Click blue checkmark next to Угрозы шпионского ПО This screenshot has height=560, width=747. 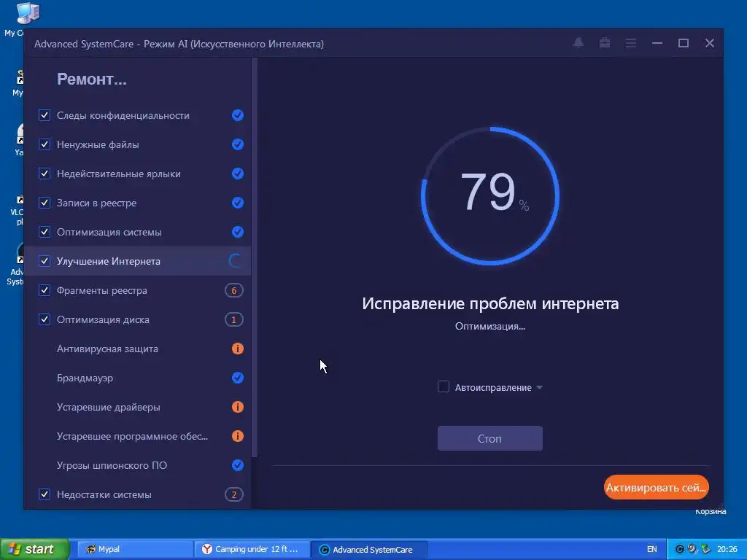pos(238,465)
